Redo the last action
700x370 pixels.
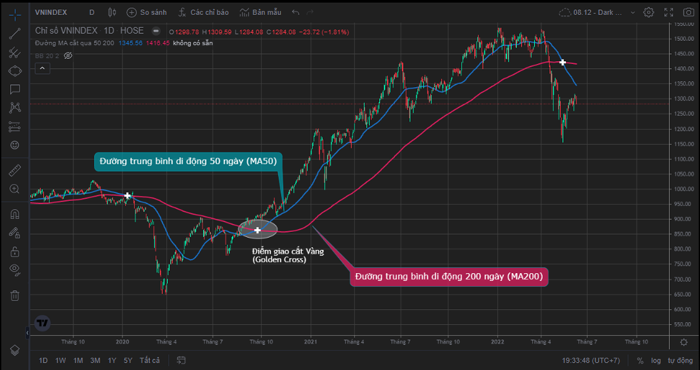310,12
